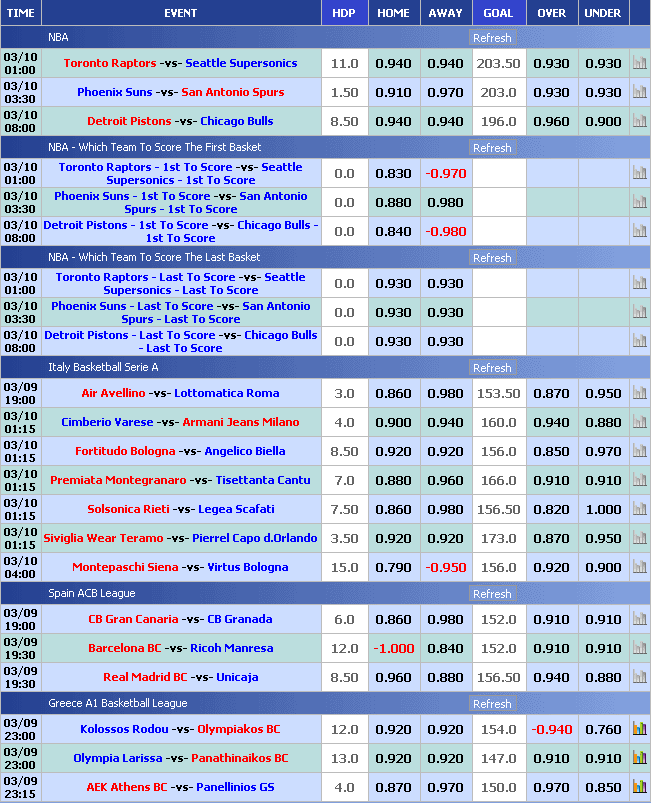Viewport: 651px width, 803px height.
Task: Select home odds -1.000 for Barcelona BC
Action: pos(393,649)
